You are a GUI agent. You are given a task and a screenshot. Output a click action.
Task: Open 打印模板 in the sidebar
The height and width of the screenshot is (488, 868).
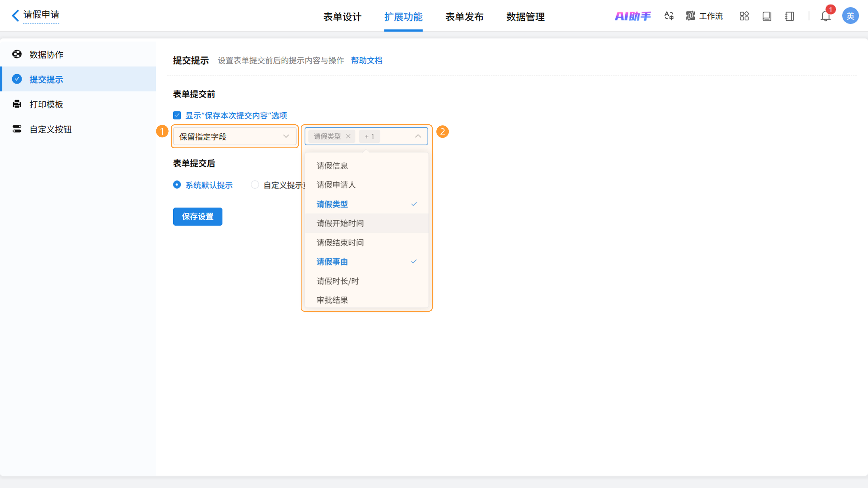(x=46, y=104)
